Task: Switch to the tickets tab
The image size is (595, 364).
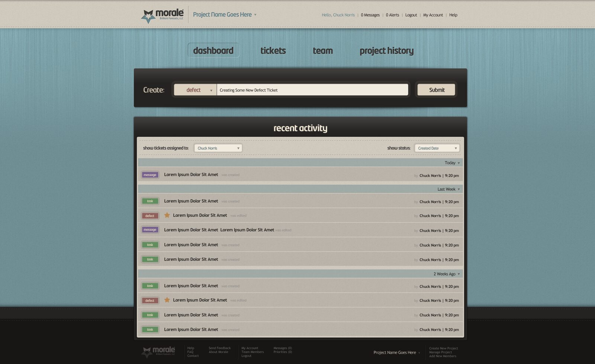Action: coord(273,51)
